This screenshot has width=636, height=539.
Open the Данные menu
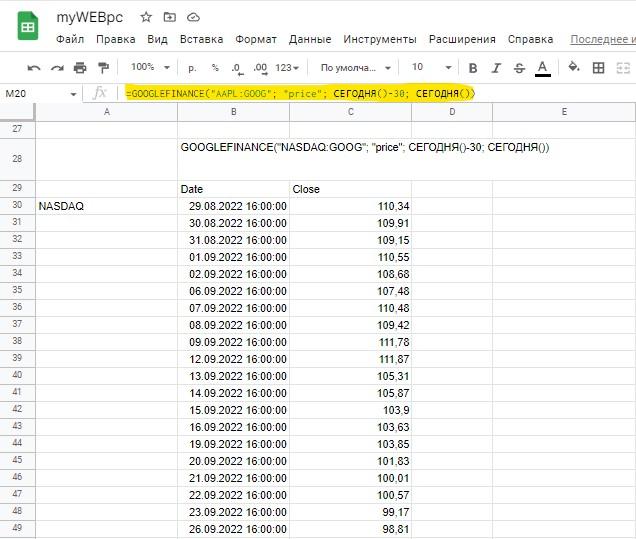click(x=310, y=39)
